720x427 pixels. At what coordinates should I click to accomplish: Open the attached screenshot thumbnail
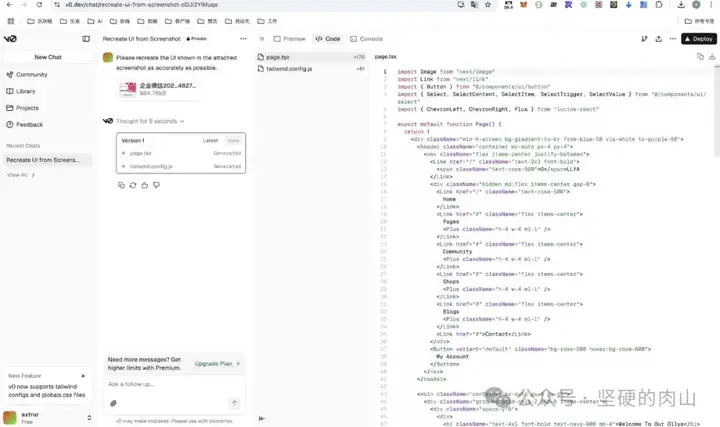pos(128,89)
